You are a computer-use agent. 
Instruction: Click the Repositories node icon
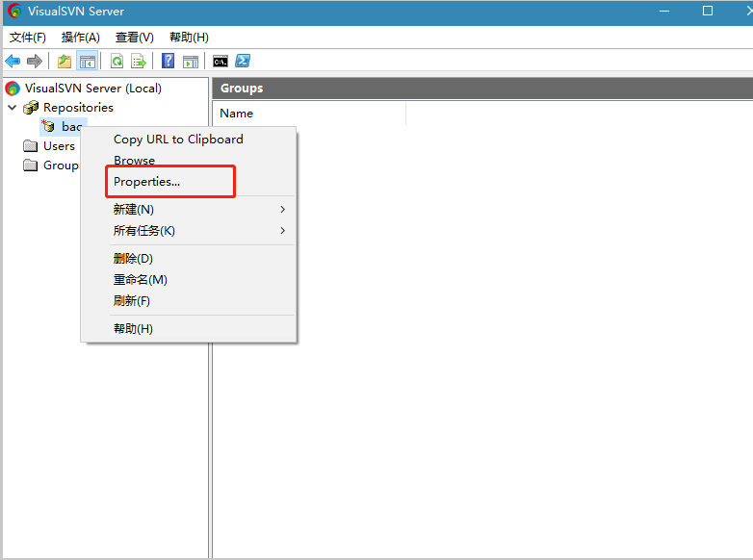tap(31, 108)
